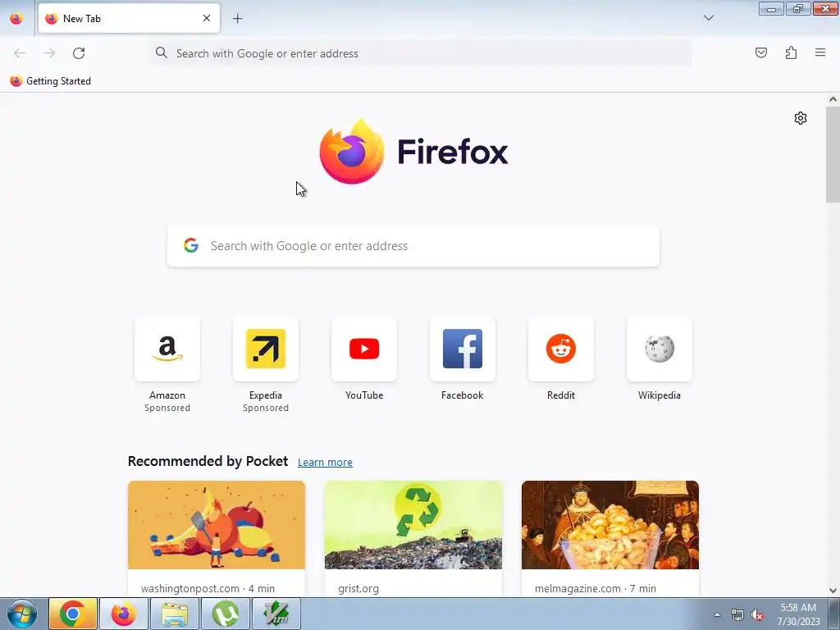Open Windows Explorer from the taskbar
The image size is (840, 630).
pyautogui.click(x=175, y=614)
